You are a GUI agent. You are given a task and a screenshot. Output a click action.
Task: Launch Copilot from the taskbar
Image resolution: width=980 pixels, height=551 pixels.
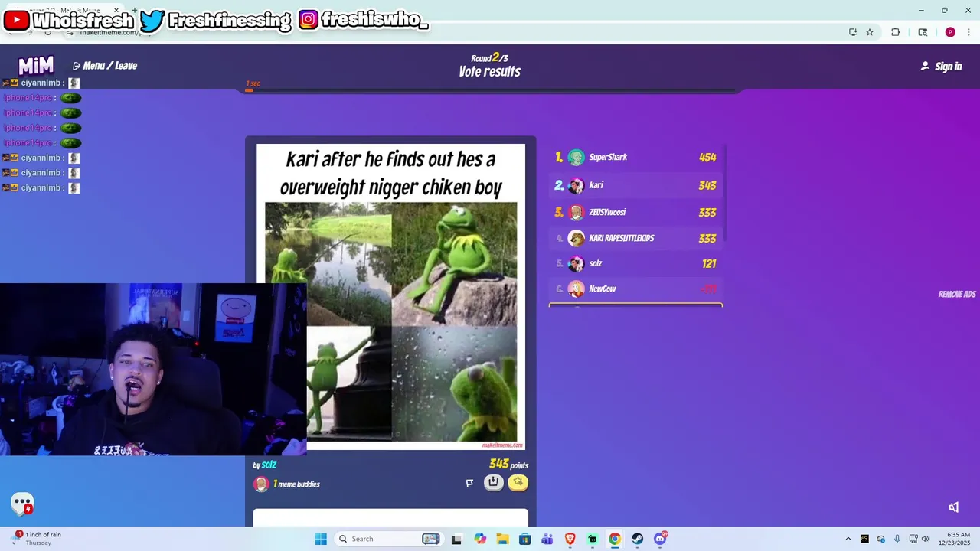click(480, 539)
